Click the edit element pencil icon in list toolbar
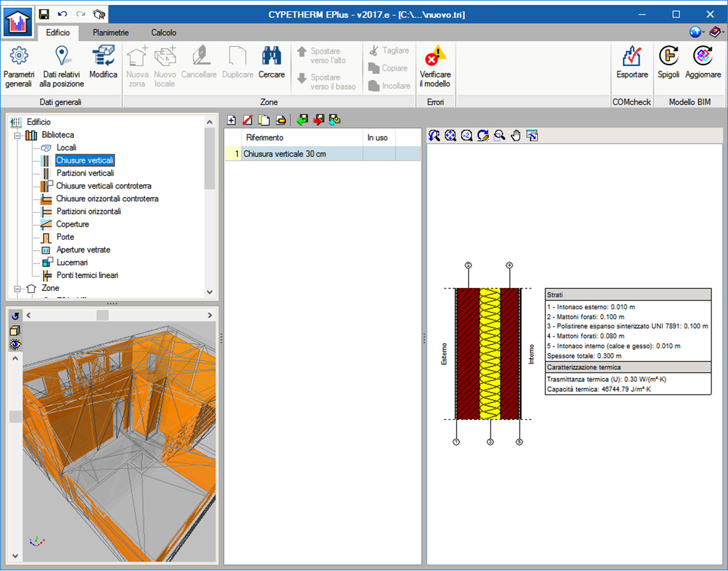Image resolution: width=728 pixels, height=571 pixels. pyautogui.click(x=281, y=120)
